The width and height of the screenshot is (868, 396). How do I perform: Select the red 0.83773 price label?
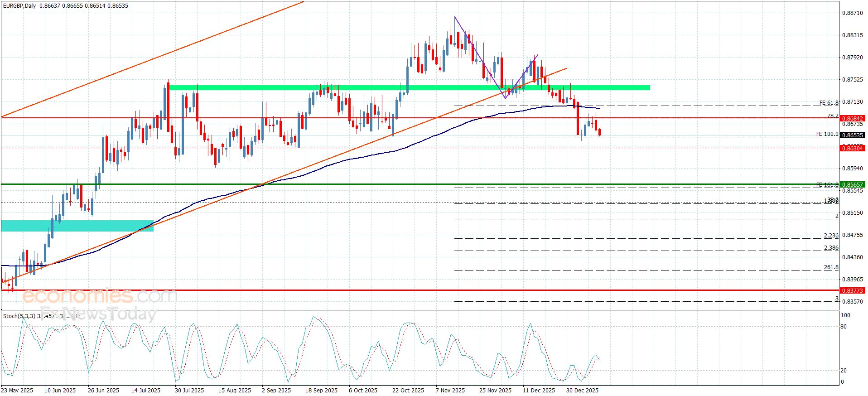(852, 290)
